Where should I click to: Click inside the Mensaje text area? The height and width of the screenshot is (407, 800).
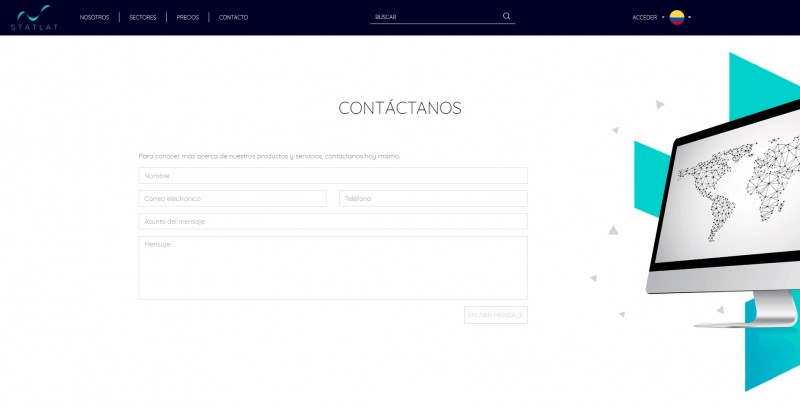pos(333,267)
